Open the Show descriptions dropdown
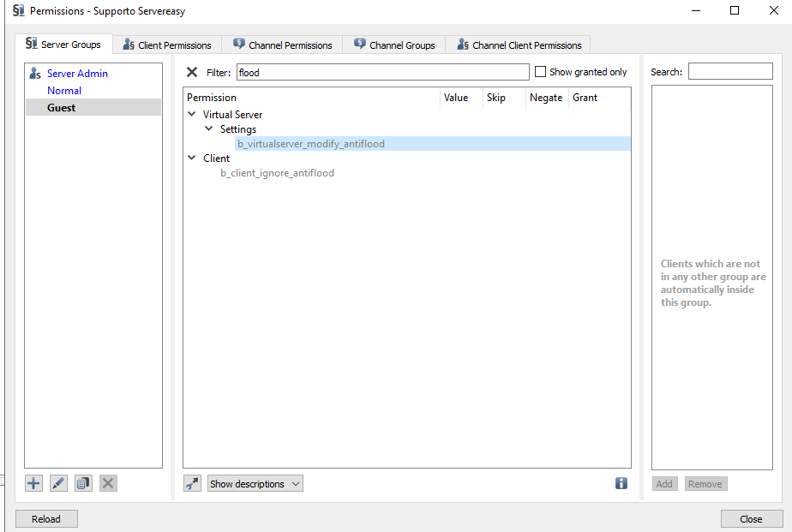The image size is (792, 532). 255,484
